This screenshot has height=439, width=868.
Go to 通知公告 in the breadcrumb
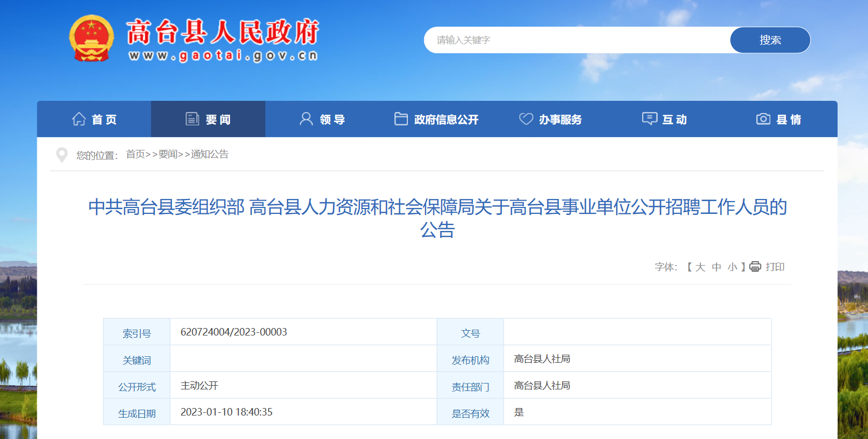tap(210, 154)
